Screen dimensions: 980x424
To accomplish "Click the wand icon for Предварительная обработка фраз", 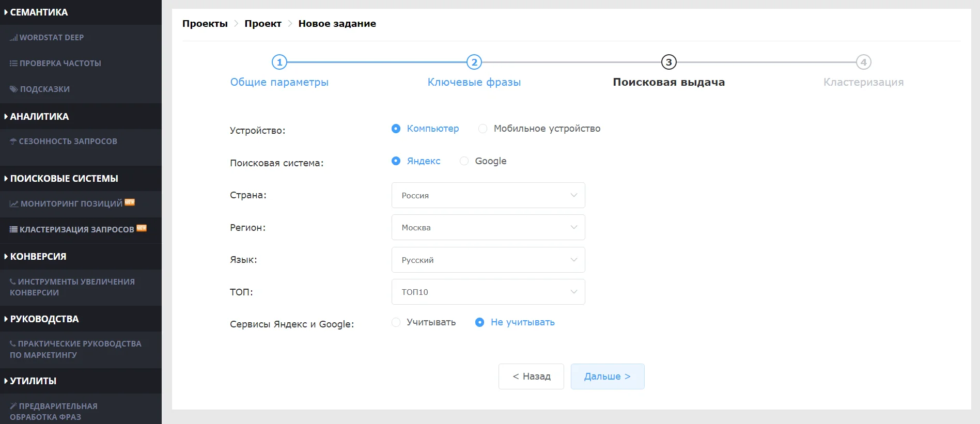I will point(13,406).
